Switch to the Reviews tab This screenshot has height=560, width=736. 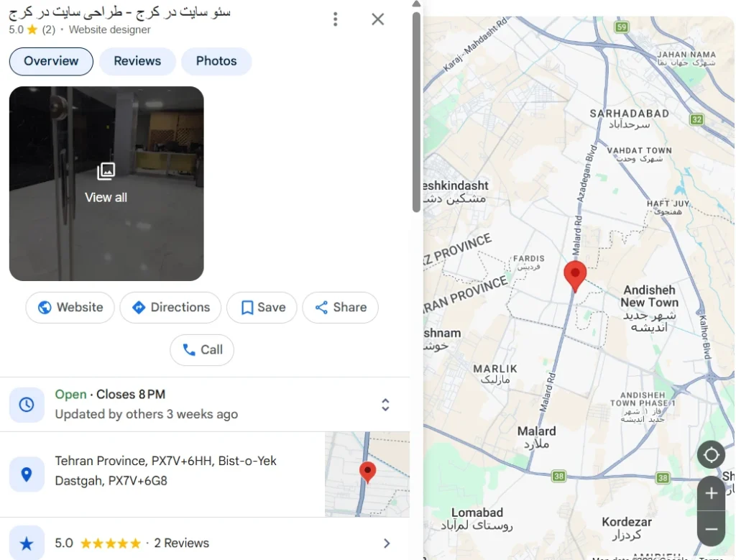137,61
